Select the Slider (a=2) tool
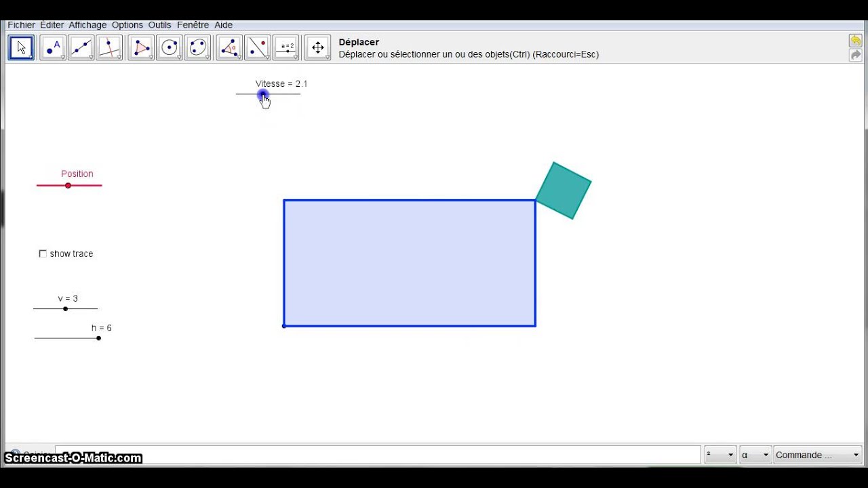 [286, 47]
